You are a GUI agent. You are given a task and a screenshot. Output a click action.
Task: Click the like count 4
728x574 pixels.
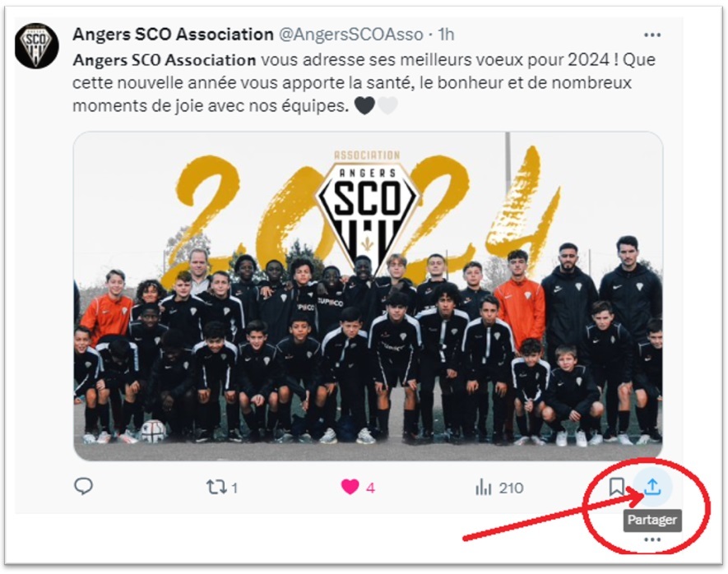point(370,488)
